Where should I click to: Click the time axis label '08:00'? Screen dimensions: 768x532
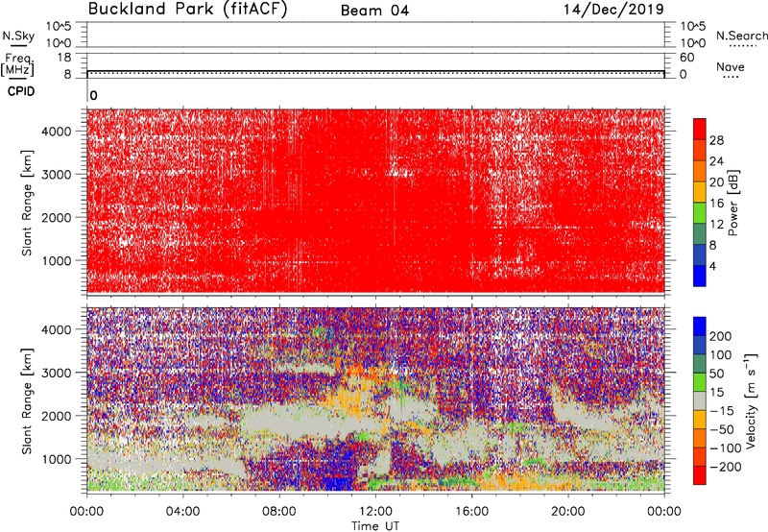279,512
